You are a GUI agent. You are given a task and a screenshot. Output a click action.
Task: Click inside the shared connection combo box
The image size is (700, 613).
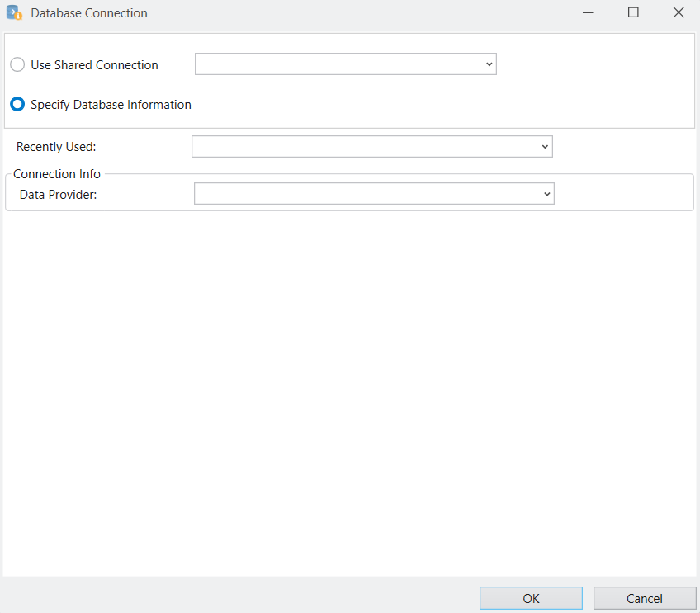(x=338, y=64)
